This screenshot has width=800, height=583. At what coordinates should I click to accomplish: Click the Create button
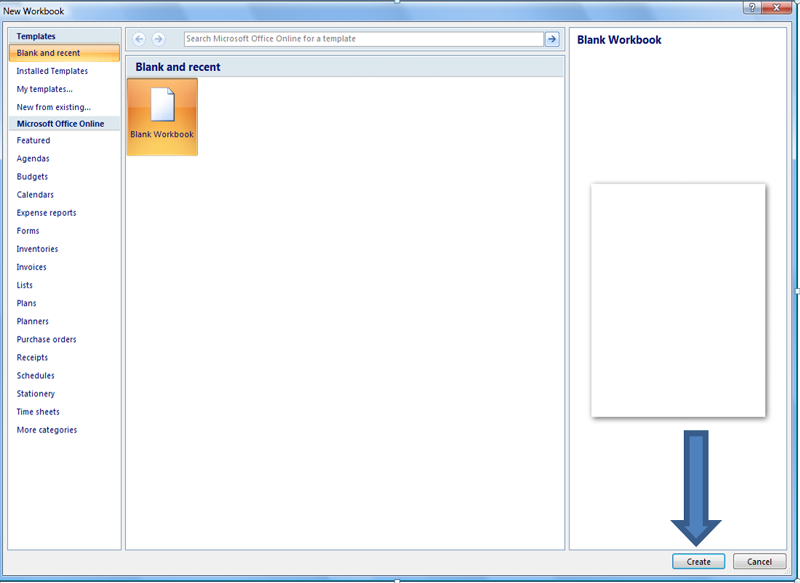(x=698, y=562)
